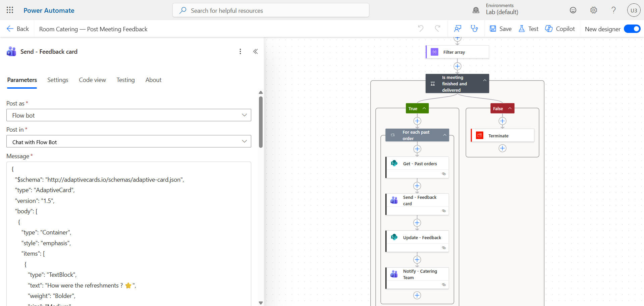Open the Code view tab
Screen dimensions: 644x306
pos(93,80)
